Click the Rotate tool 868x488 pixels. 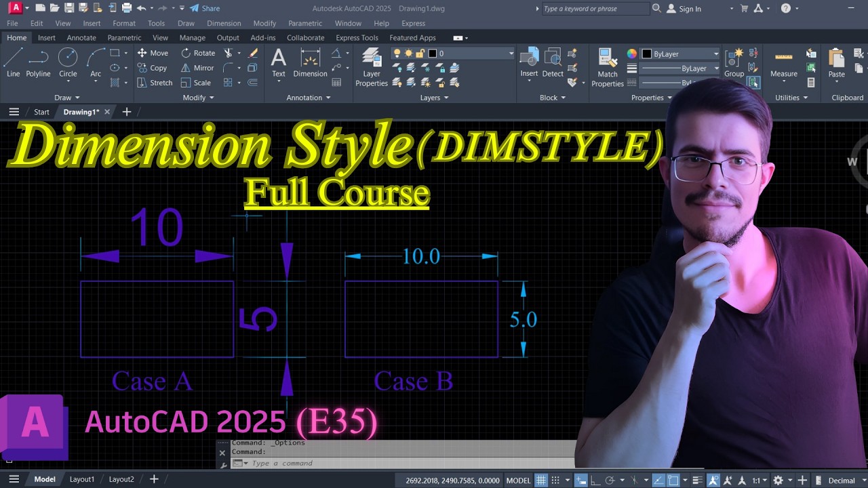[197, 53]
